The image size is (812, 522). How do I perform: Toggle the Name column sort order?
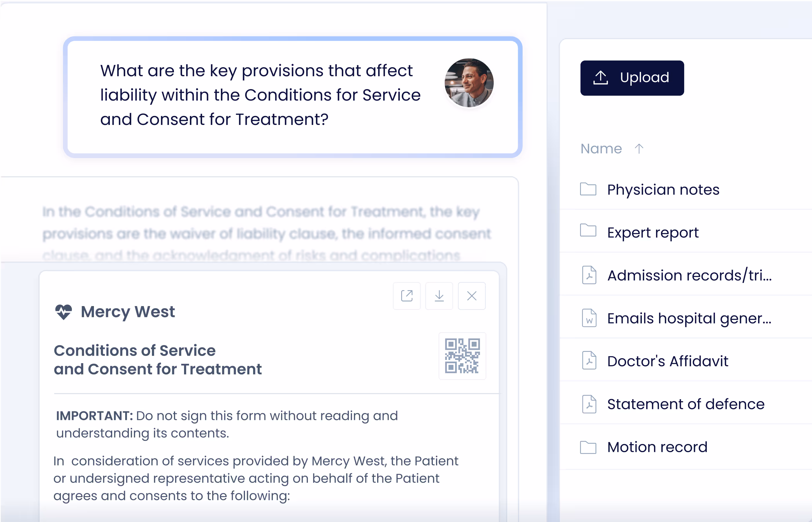click(x=639, y=148)
